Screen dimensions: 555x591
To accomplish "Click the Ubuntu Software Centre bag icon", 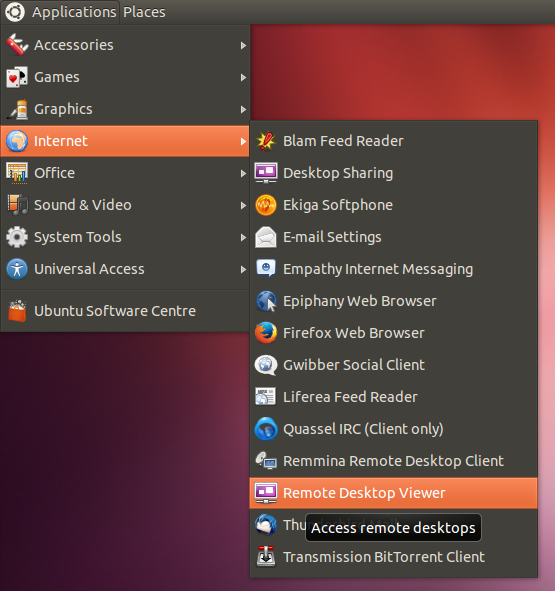I will pos(17,311).
